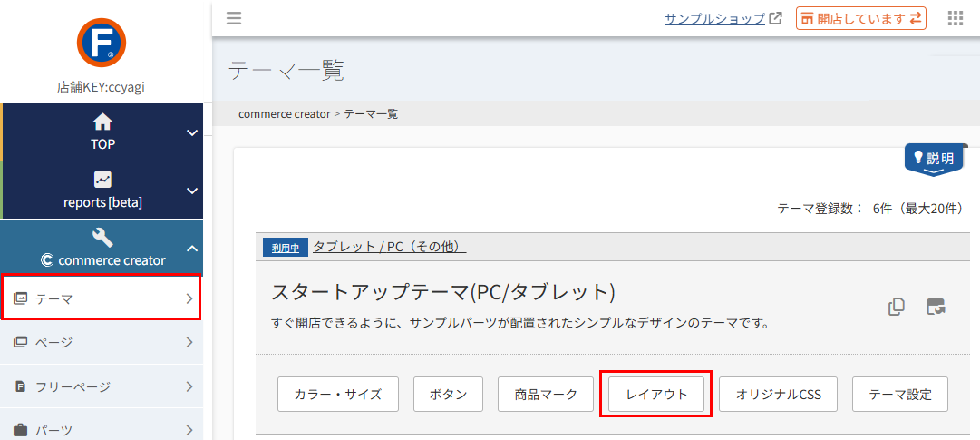This screenshot has height=440, width=980.
Task: Click the レイアウト button
Action: click(x=656, y=395)
